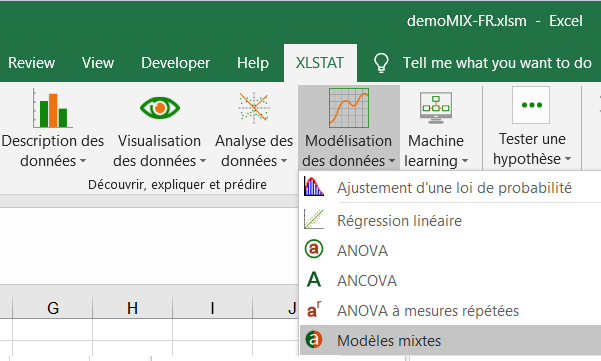The width and height of the screenshot is (601, 361).
Task: Click the Machine learning monitor icon
Action: (x=436, y=108)
